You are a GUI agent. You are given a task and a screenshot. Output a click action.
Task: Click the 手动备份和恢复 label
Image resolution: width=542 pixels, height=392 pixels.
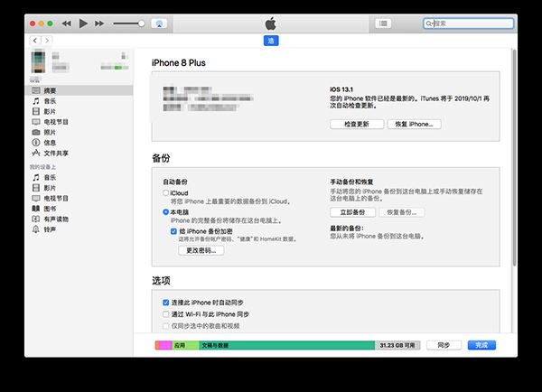pos(351,182)
